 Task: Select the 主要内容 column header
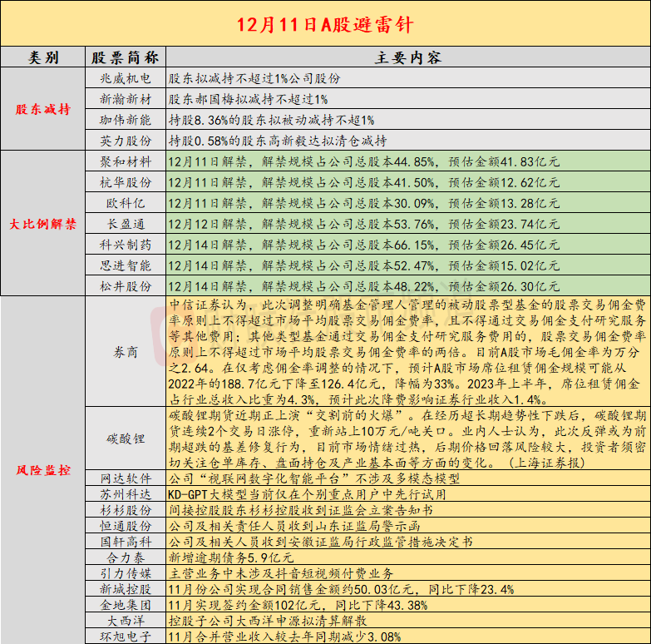click(408, 57)
